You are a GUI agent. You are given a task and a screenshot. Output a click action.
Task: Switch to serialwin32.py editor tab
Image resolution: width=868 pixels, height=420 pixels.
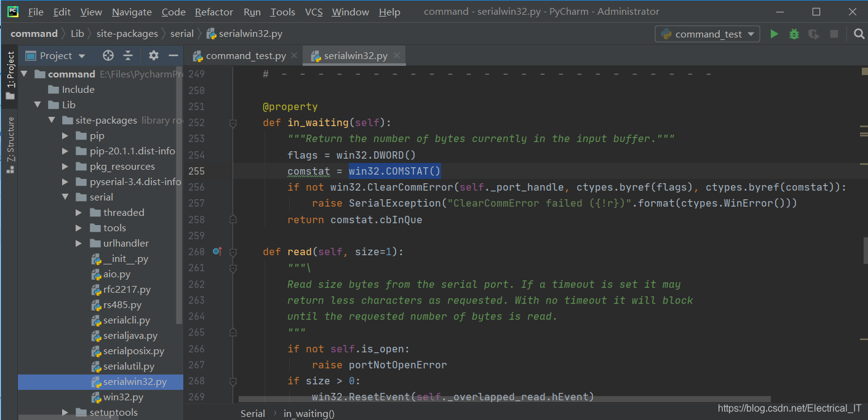[x=355, y=56]
